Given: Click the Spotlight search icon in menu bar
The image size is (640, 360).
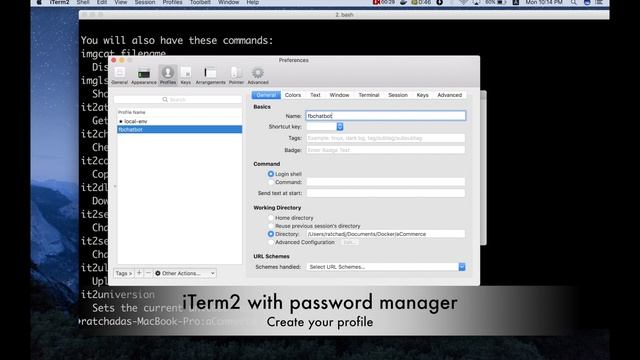Looking at the screenshot, I should [x=573, y=2].
